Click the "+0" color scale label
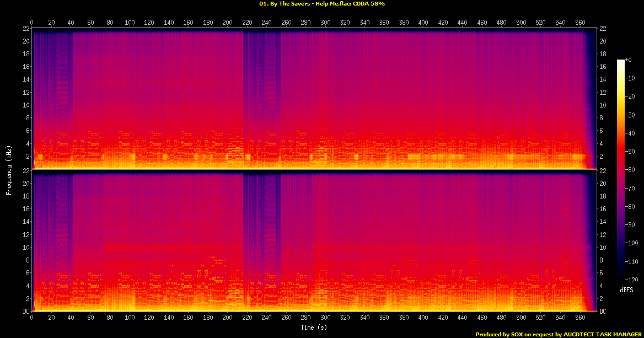The image size is (644, 338). coord(629,60)
